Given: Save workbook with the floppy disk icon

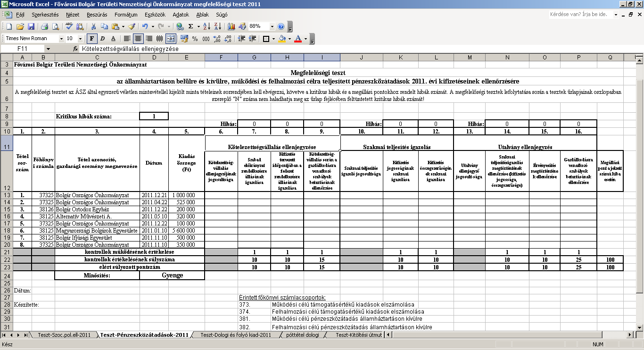Looking at the screenshot, I should pyautogui.click(x=31, y=26).
